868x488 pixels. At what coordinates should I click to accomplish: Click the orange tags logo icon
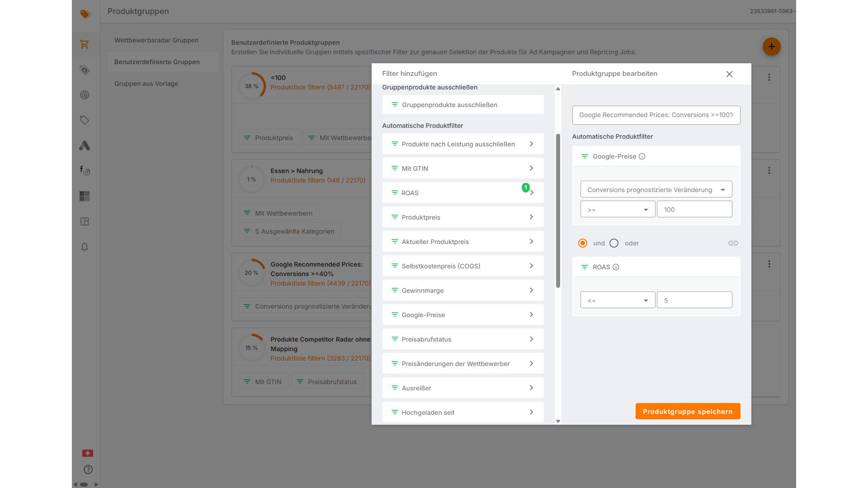click(x=85, y=14)
